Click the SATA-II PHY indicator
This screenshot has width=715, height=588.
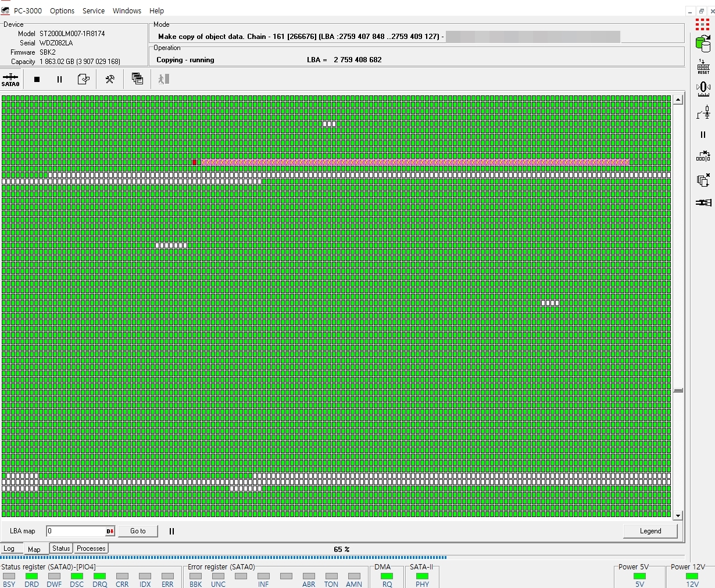click(423, 576)
